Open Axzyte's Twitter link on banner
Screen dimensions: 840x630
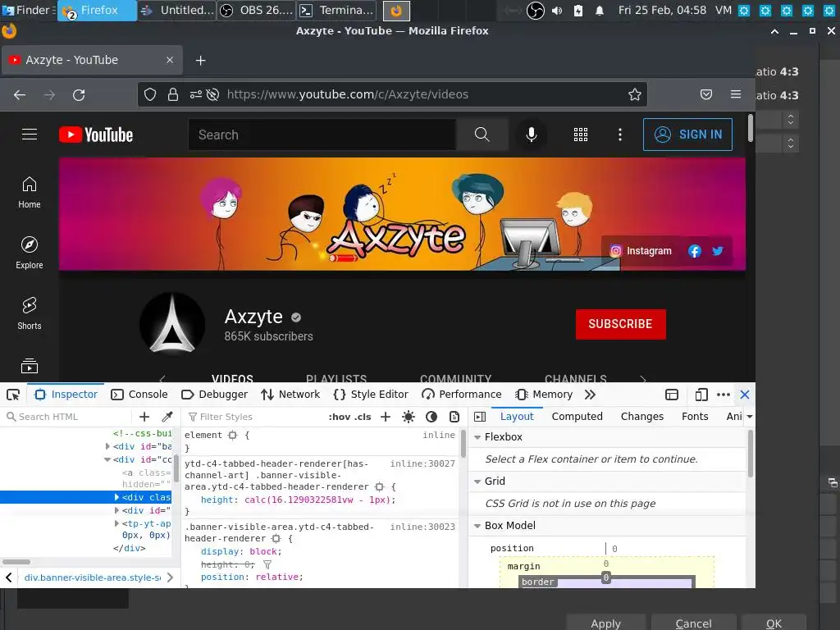tap(718, 251)
